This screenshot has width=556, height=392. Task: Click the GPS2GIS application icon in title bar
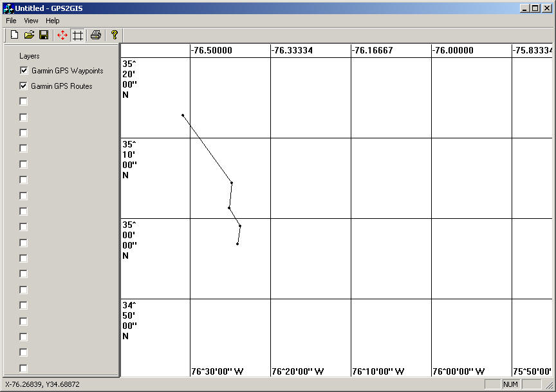(x=8, y=8)
